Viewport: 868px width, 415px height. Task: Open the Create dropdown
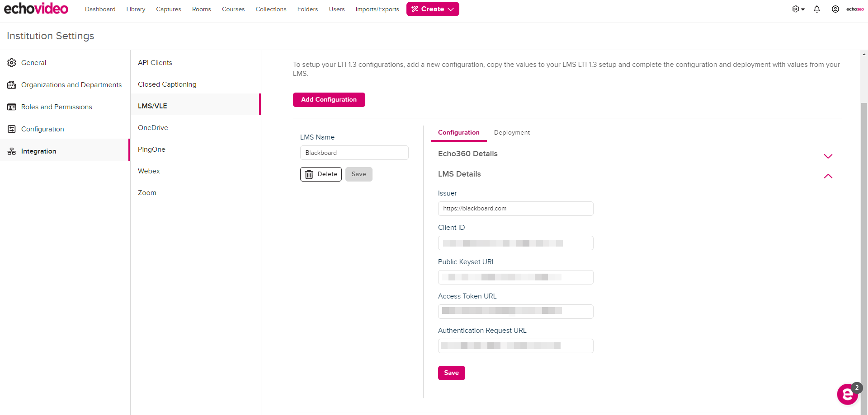click(x=433, y=9)
